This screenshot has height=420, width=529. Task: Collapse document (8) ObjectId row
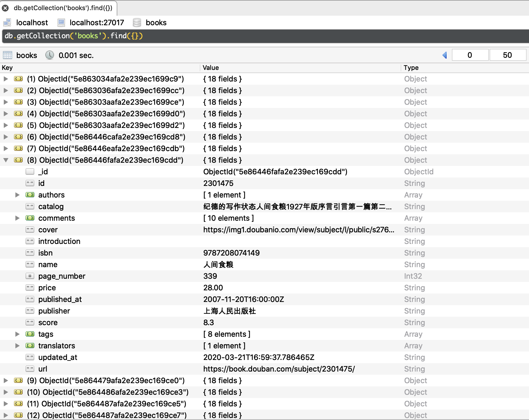(6, 160)
